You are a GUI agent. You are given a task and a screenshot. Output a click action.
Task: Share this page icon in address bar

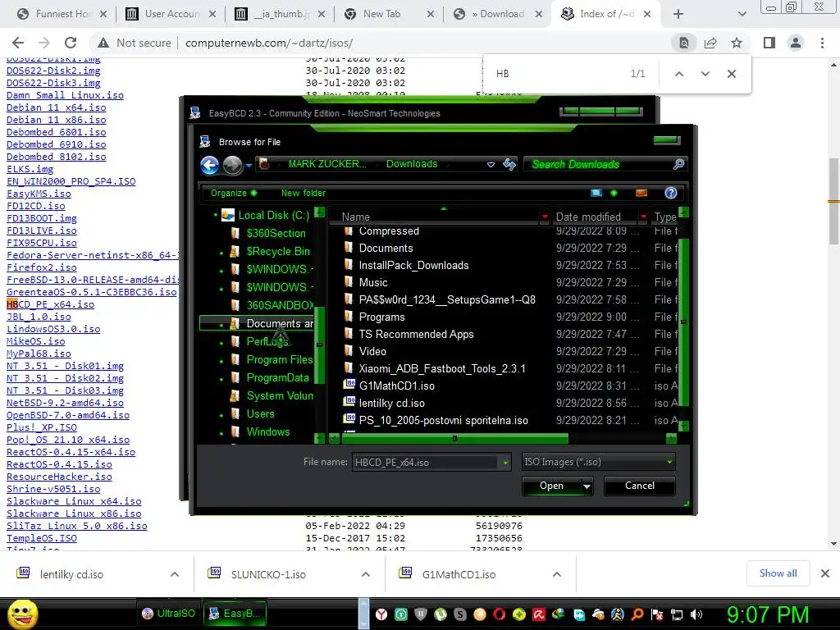tap(710, 43)
